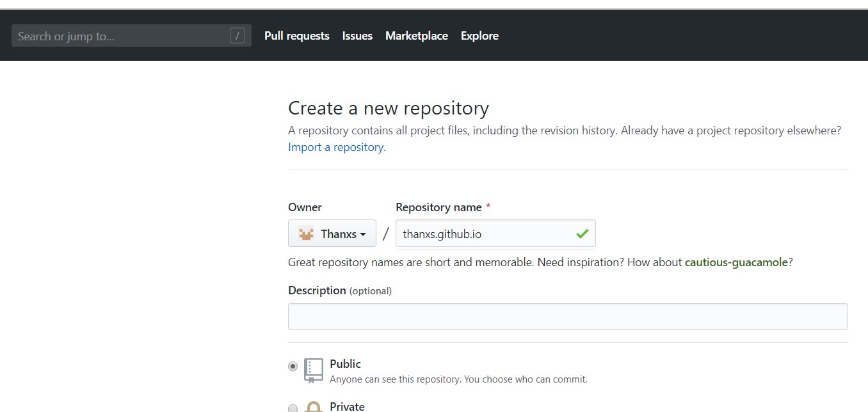The height and width of the screenshot is (412, 868).
Task: Open the Owner dropdown showing Thanxs
Action: 332,234
